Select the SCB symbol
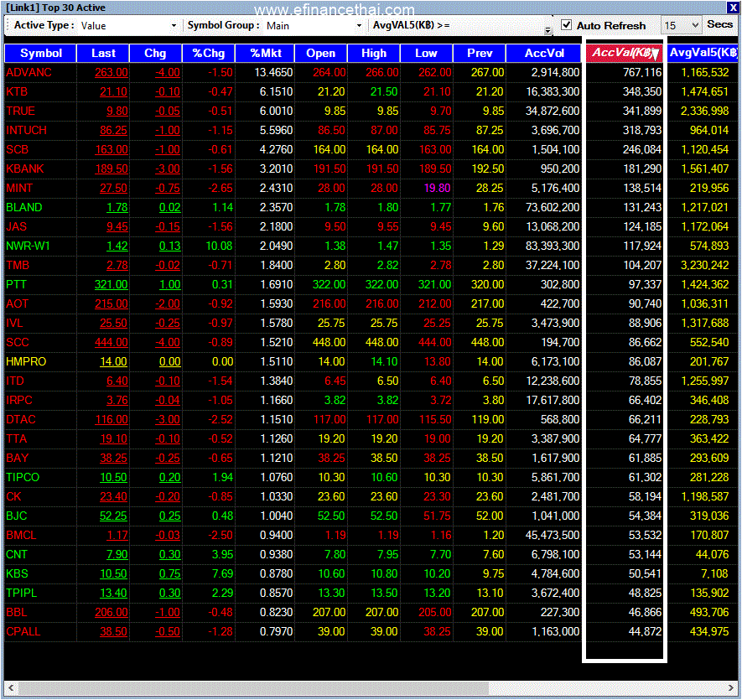The width and height of the screenshot is (742, 700). [x=18, y=149]
